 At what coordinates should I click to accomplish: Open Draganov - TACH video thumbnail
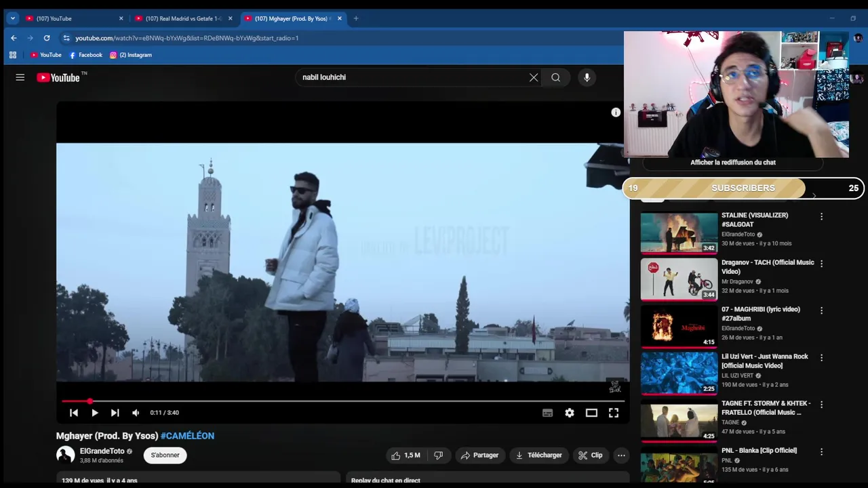point(679,279)
